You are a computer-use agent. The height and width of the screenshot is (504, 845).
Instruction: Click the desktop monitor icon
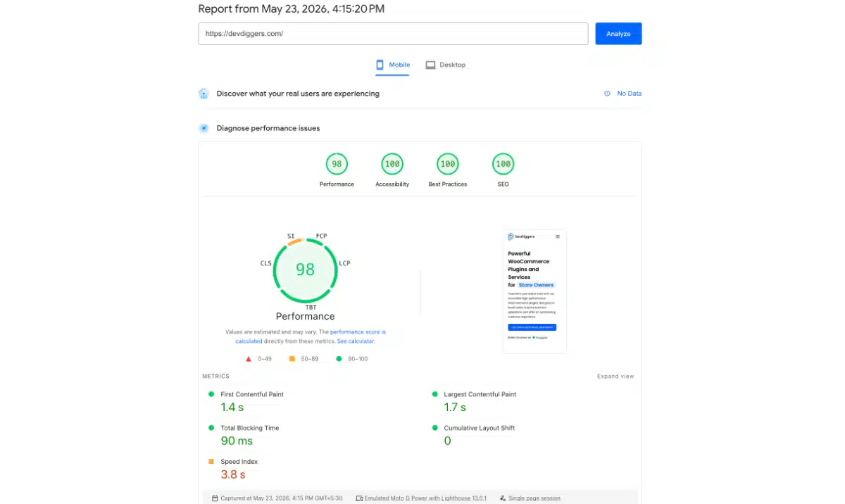pyautogui.click(x=430, y=65)
